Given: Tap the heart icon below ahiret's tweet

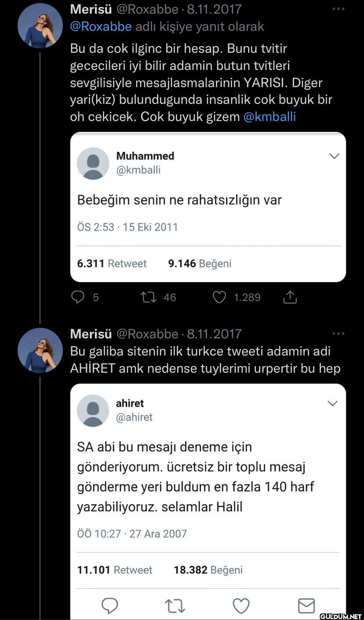Looking at the screenshot, I should tap(241, 606).
